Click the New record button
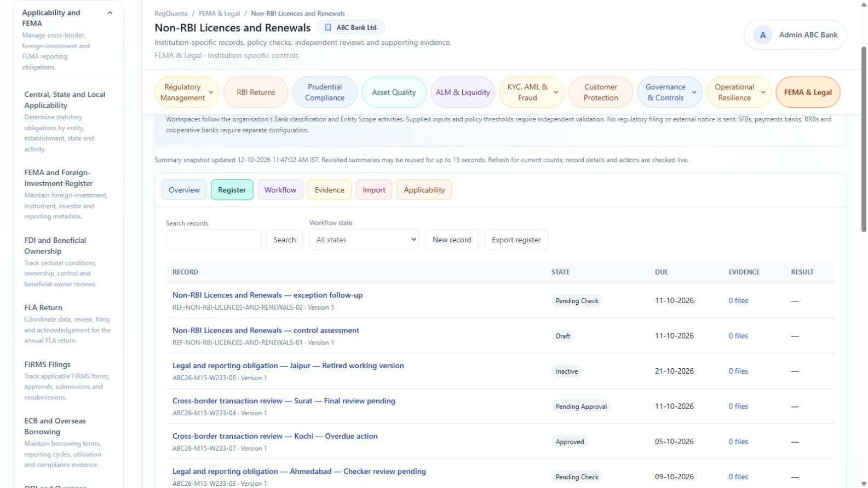Viewport: 868px width, 488px height. click(452, 240)
